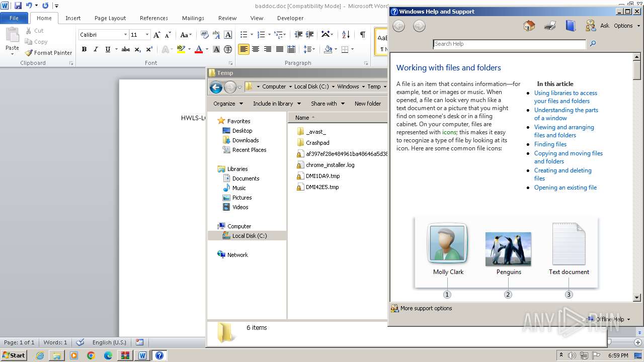Click the Clear Formatting icon
644x362 pixels.
pos(204,35)
